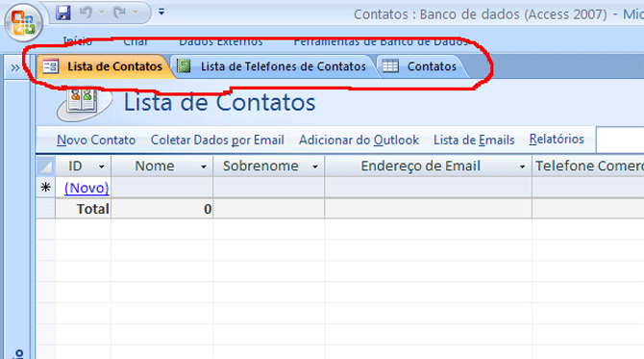Undo with the Quick Access arrow
The width and height of the screenshot is (644, 359).
coord(86,13)
